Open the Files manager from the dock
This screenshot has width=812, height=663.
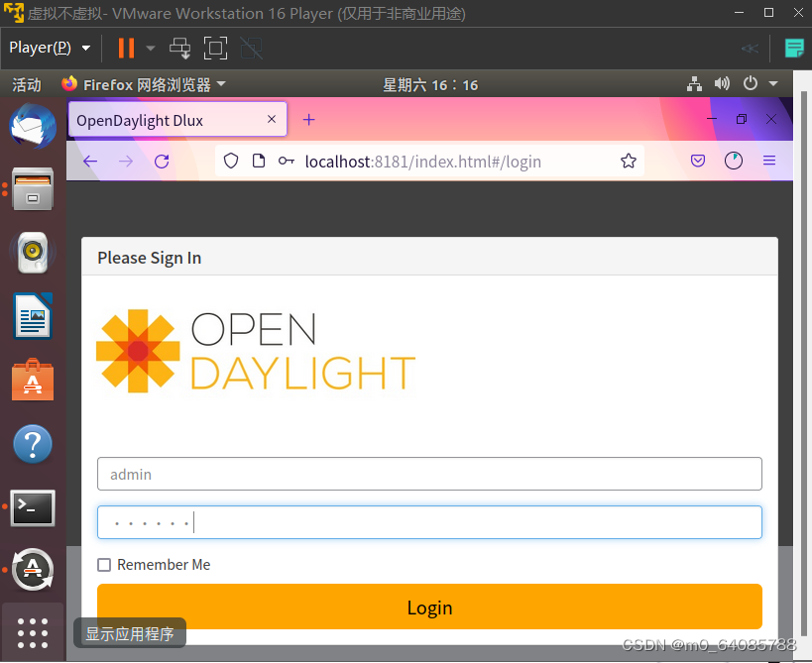tap(33, 189)
